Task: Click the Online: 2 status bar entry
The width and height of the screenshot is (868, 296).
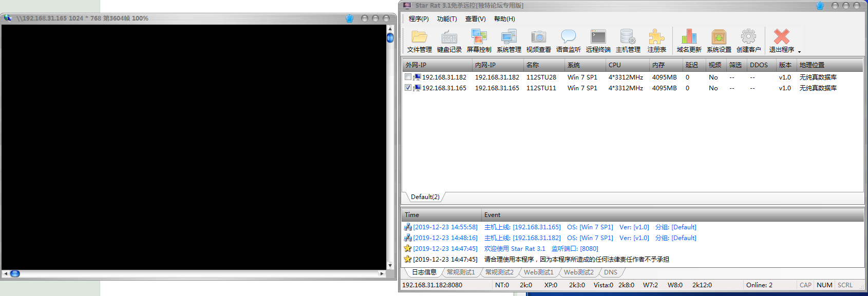Action: click(759, 285)
